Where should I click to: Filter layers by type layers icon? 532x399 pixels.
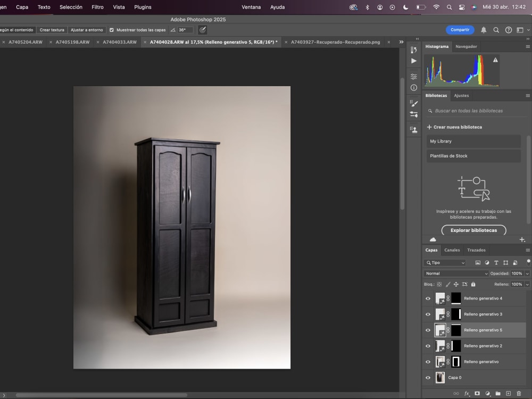coord(496,263)
